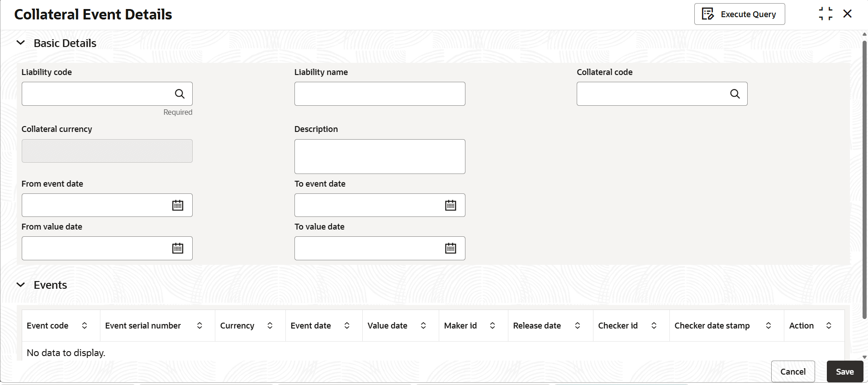Click the Execute Query button

coord(739,14)
